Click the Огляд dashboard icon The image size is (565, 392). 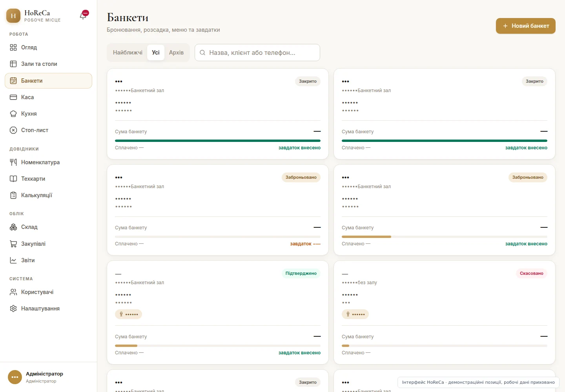13,47
